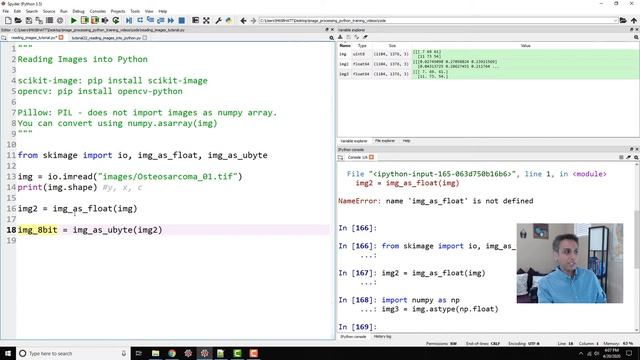The height and width of the screenshot is (360, 640).
Task: Select the File explorer tab
Action: 384,141
